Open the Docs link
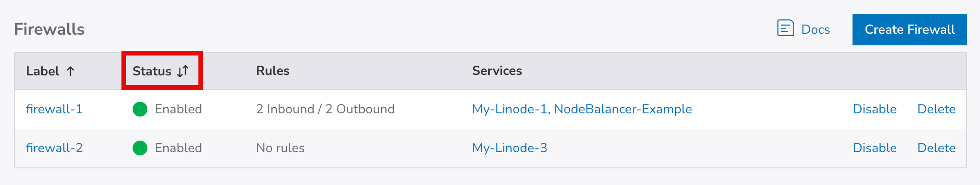Screen dimensions: 980x185 pyautogui.click(x=815, y=30)
